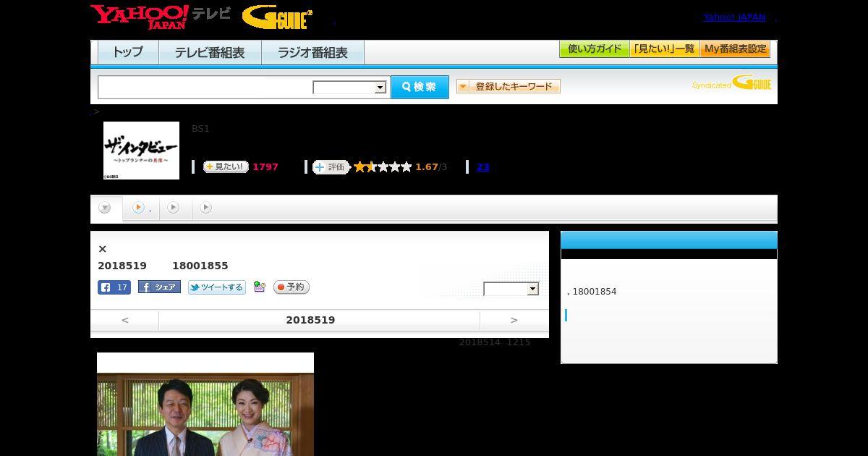Screen dimensions: 868x456
Task: Click the BS1 channel label
Action: pyautogui.click(x=200, y=129)
